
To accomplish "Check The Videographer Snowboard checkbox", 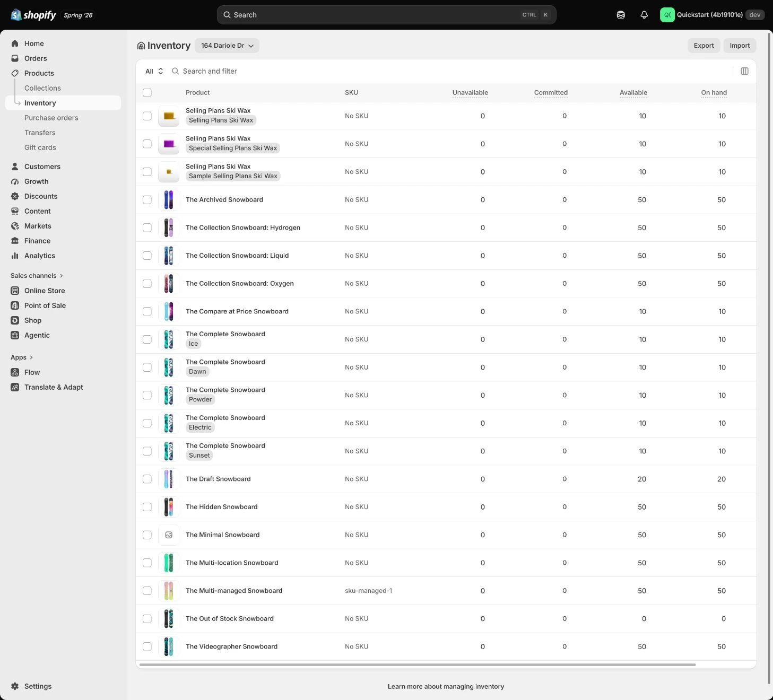I will (x=147, y=646).
